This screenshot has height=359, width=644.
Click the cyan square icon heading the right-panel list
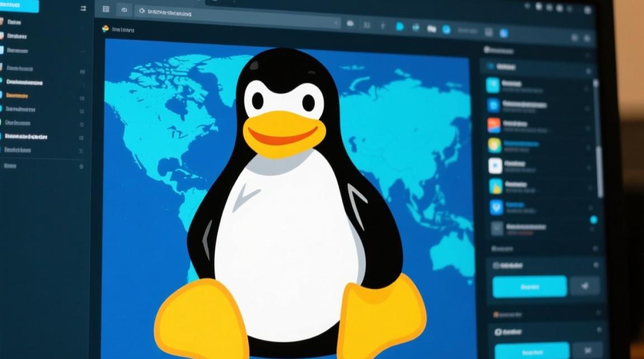493,86
